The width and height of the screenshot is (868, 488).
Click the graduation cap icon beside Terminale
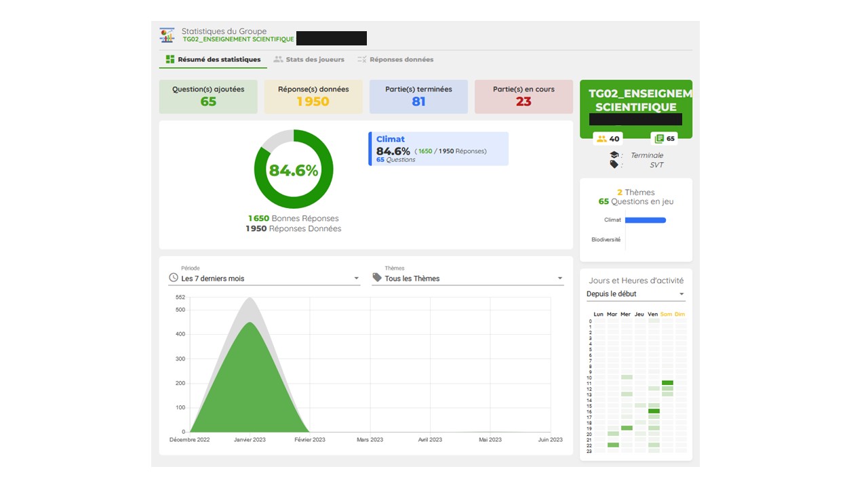point(614,155)
